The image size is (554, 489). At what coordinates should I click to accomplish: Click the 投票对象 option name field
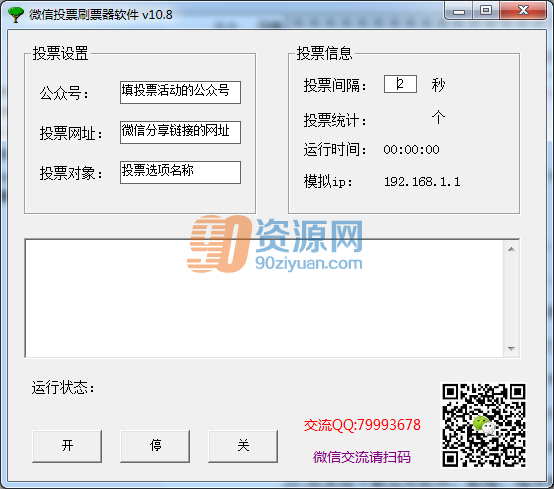tap(180, 172)
